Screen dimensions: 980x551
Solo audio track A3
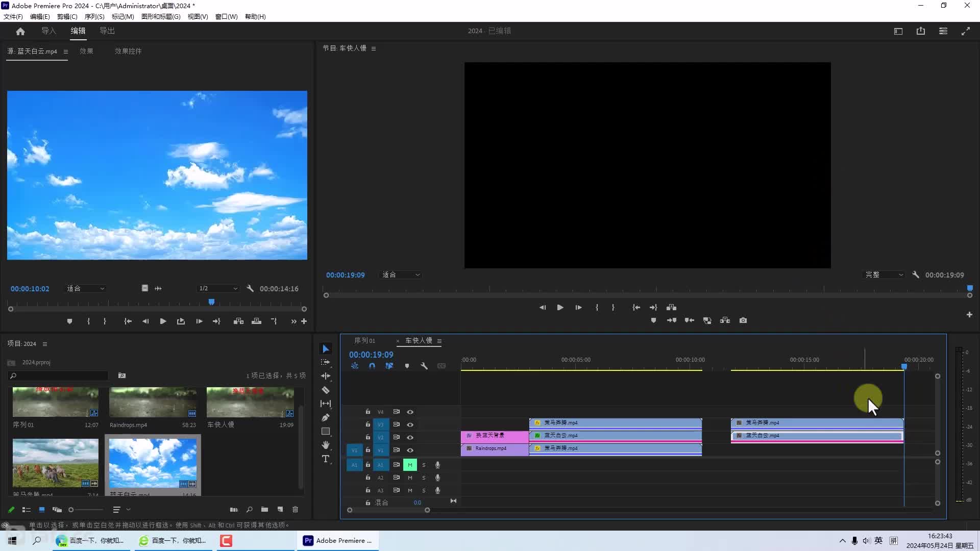point(424,490)
